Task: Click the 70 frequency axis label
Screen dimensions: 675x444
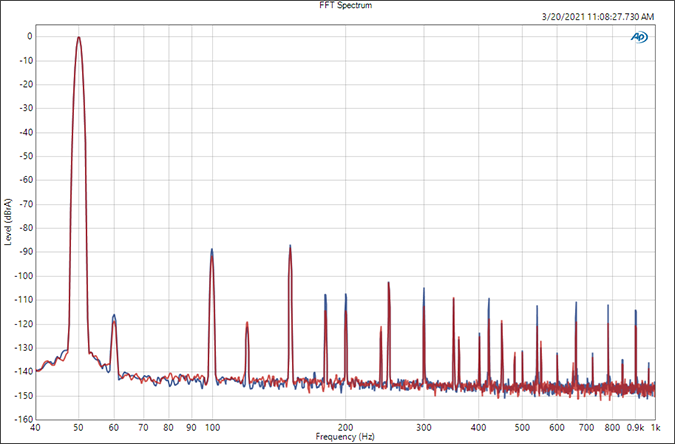Action: 143,428
